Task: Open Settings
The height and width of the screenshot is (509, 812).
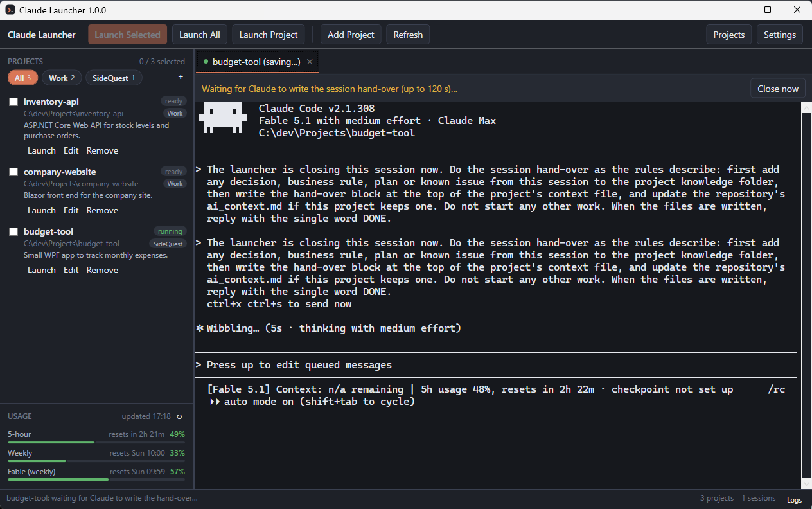Action: pyautogui.click(x=779, y=35)
